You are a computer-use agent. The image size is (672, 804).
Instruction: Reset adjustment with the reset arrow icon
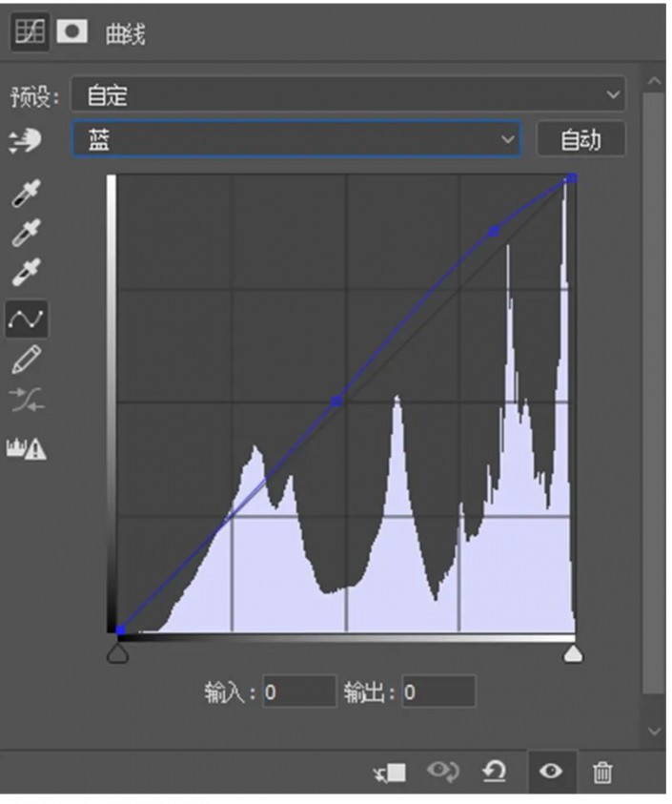(495, 771)
